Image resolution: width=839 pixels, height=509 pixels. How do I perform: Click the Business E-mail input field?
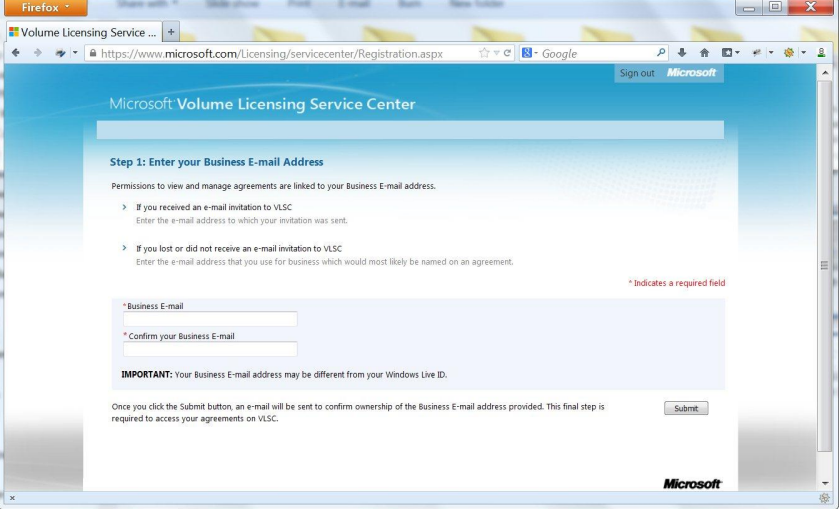(210, 318)
